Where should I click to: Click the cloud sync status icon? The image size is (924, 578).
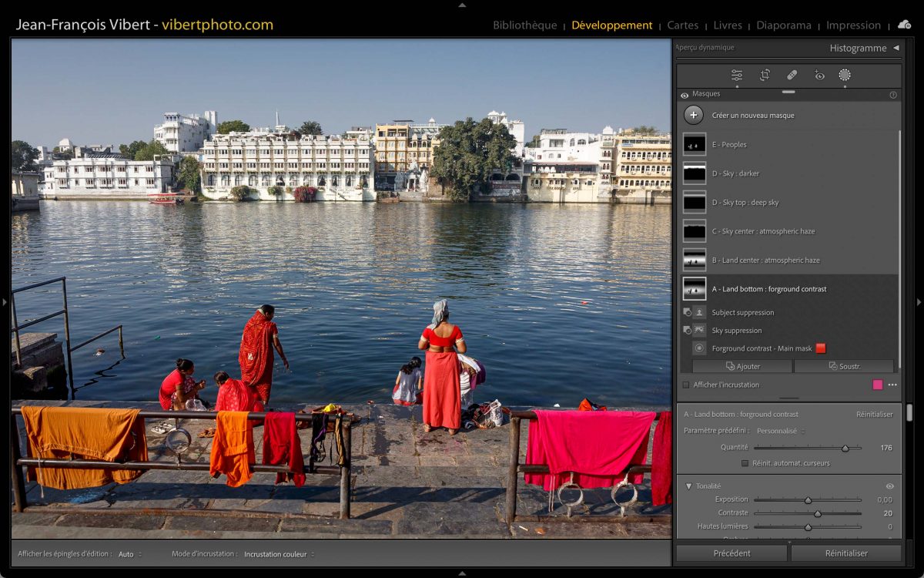[x=904, y=25]
